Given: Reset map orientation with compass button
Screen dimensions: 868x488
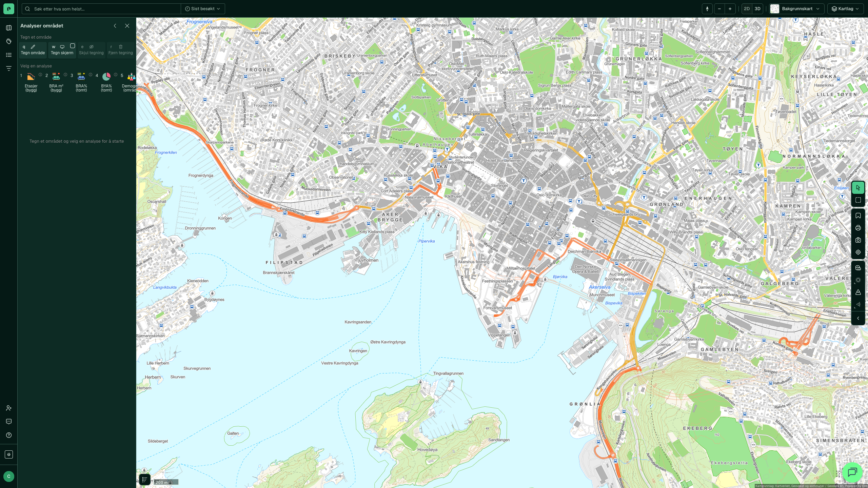Looking at the screenshot, I should pos(707,9).
